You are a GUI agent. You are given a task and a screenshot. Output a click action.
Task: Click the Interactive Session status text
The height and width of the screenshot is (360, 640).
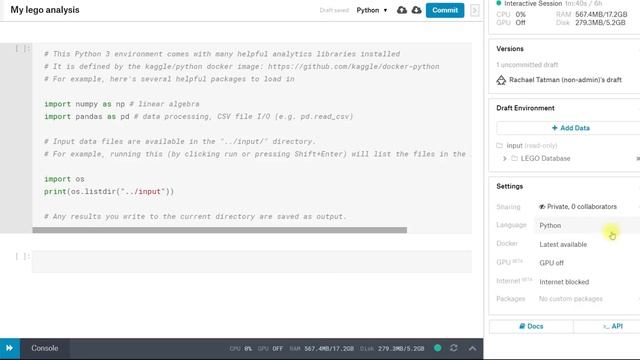tap(533, 4)
